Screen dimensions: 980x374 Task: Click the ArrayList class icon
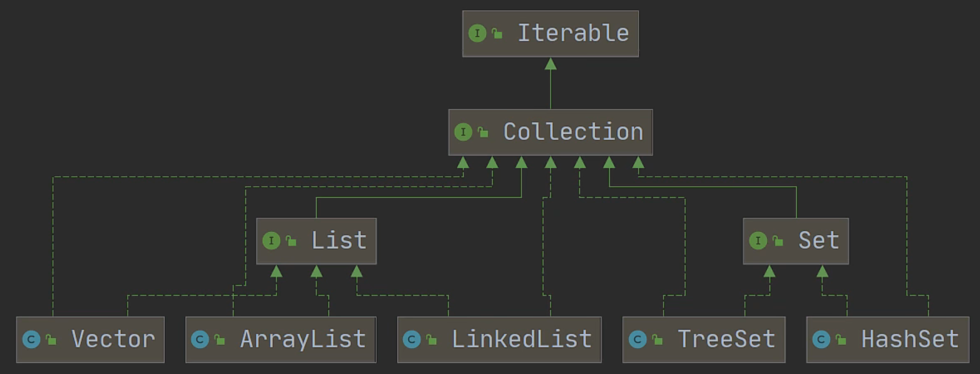click(200, 340)
